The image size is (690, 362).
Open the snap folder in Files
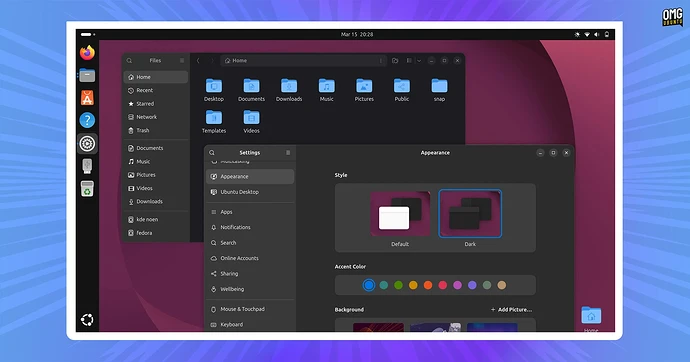tap(439, 90)
